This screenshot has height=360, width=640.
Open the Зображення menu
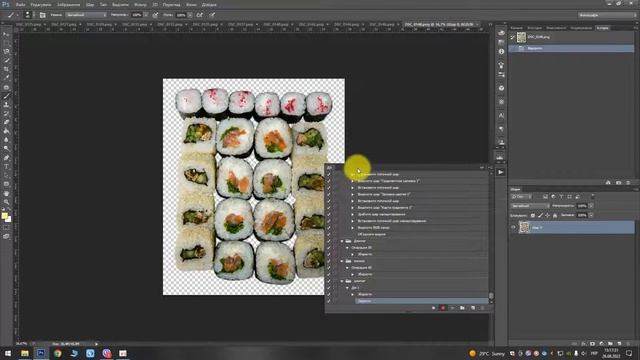coord(68,5)
